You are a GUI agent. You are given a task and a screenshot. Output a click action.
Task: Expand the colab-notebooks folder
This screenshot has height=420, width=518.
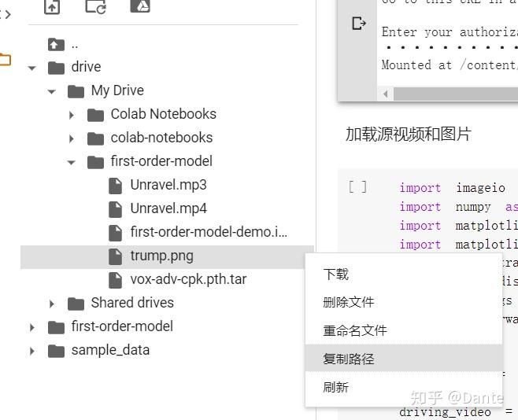[x=72, y=138]
